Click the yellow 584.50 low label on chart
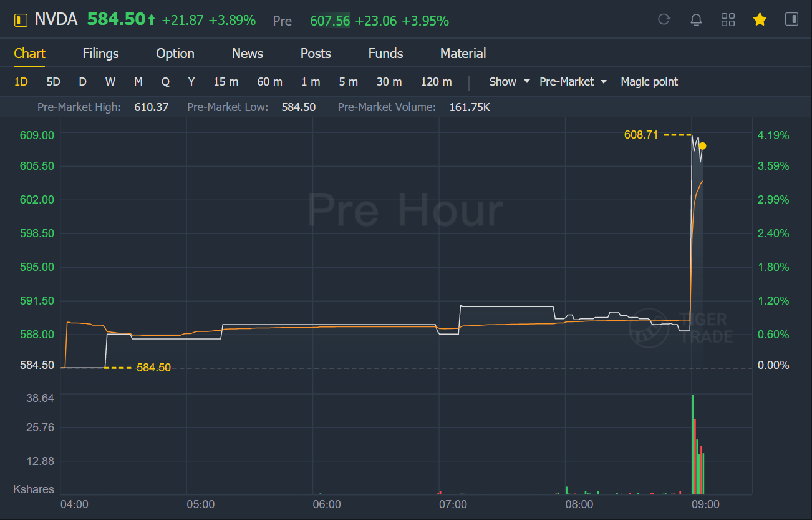812x520 pixels. point(153,368)
